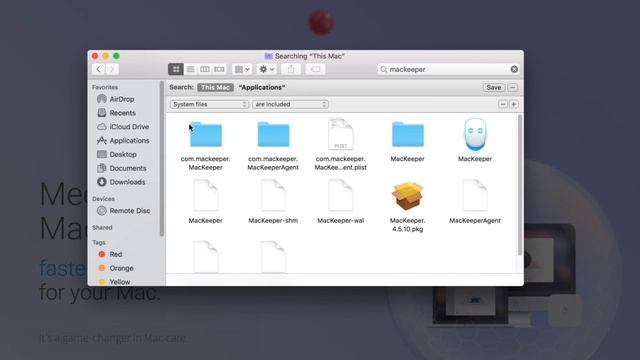This screenshot has height=360, width=640.
Task: Save the current search
Action: coord(494,87)
